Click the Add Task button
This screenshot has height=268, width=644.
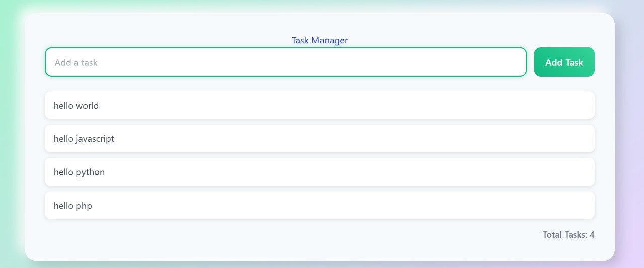tap(564, 62)
